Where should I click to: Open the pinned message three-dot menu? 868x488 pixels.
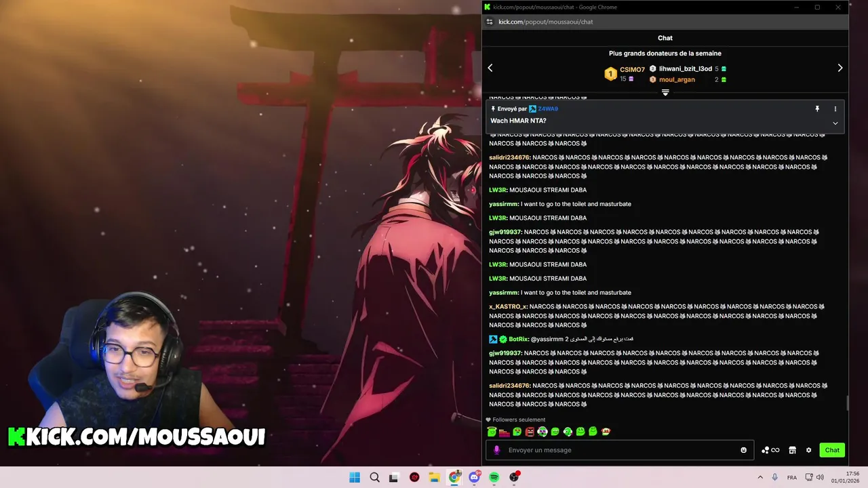(x=835, y=108)
